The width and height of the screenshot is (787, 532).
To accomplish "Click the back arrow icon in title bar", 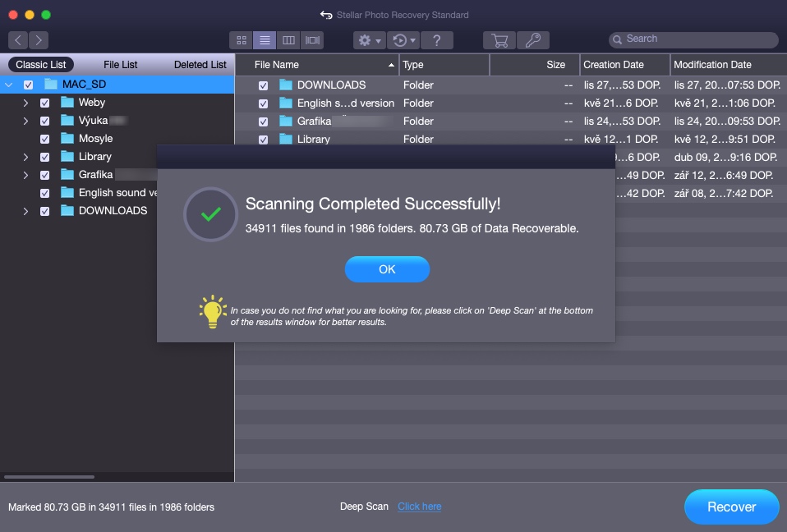I will pyautogui.click(x=326, y=15).
